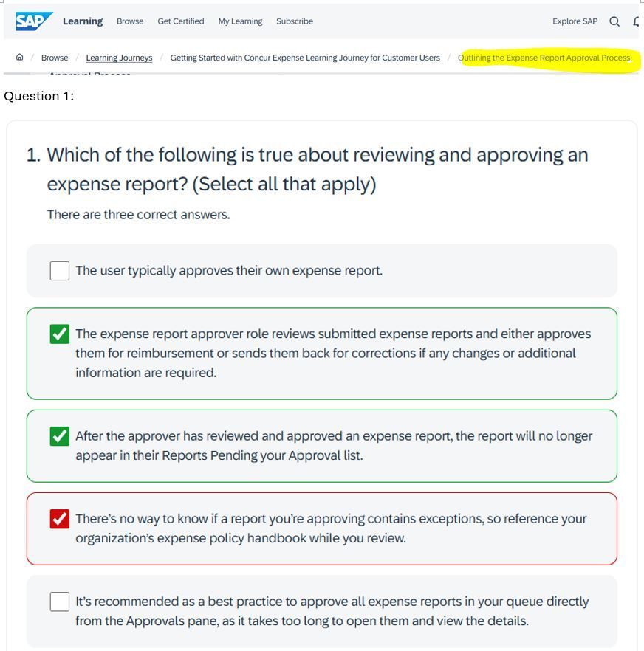Click the SAP logo icon
The width and height of the screenshot is (644, 651).
[x=34, y=21]
